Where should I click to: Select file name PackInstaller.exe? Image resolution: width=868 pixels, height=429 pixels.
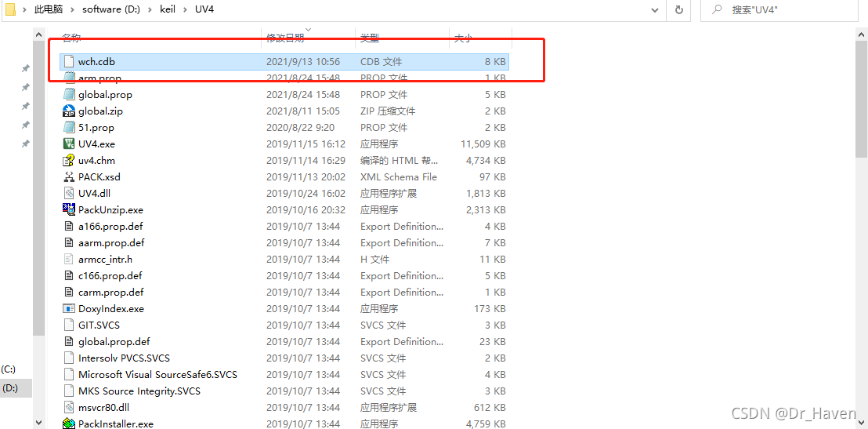point(116,424)
